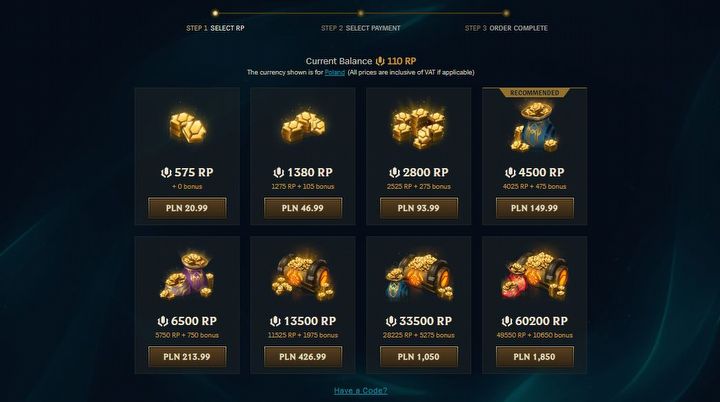The height and width of the screenshot is (402, 720).
Task: Pick the recommended 4500 RP blue pouch image
Action: (534, 127)
